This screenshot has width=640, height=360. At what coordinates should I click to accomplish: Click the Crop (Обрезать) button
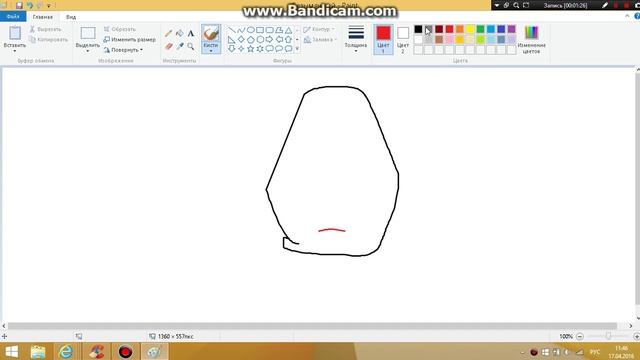tap(119, 29)
